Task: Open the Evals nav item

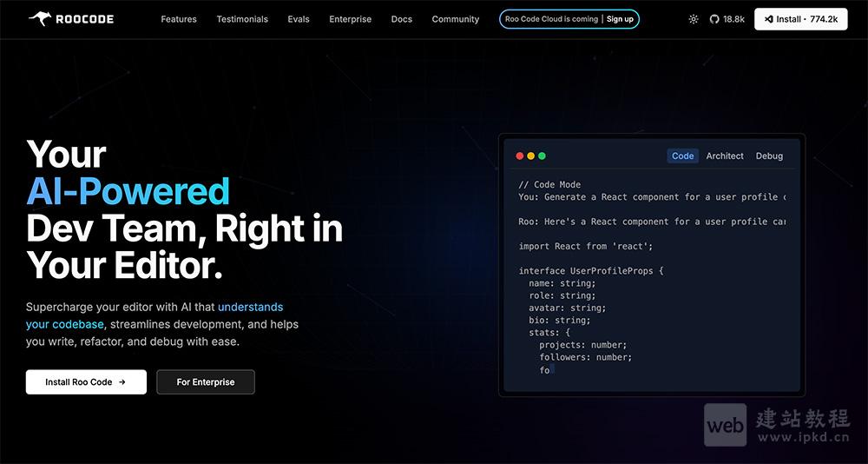Action: click(x=299, y=19)
